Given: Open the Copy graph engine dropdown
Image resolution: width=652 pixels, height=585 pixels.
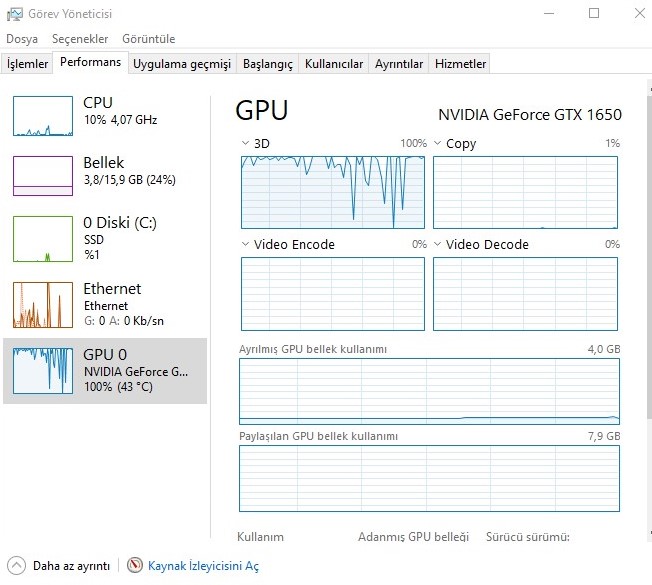Looking at the screenshot, I should point(438,143).
